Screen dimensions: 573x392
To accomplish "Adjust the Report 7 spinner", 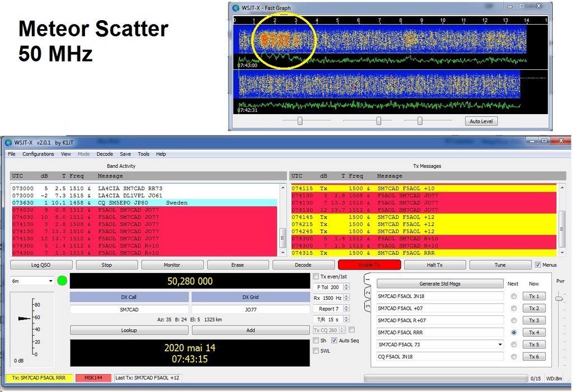I will click(346, 309).
